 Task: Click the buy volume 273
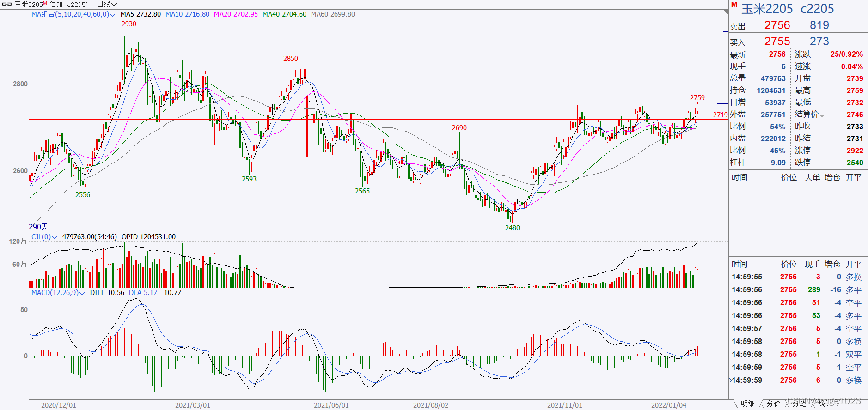pos(819,42)
